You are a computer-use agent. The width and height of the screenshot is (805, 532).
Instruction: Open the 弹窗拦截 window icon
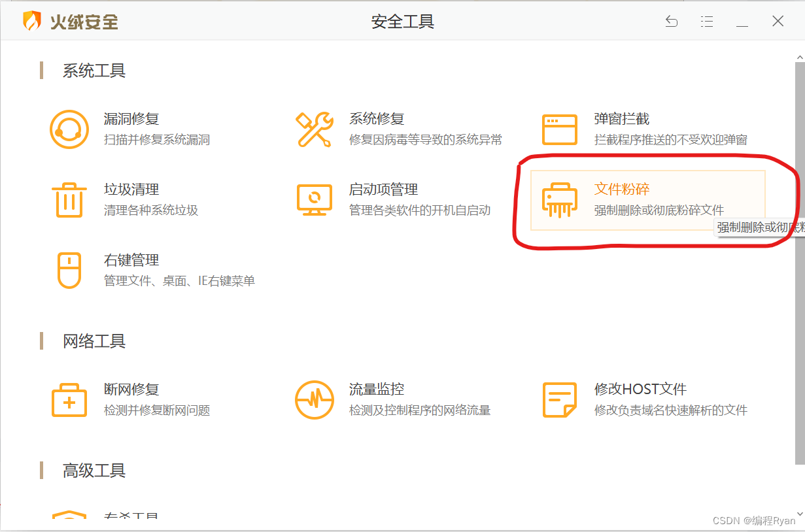(560, 129)
